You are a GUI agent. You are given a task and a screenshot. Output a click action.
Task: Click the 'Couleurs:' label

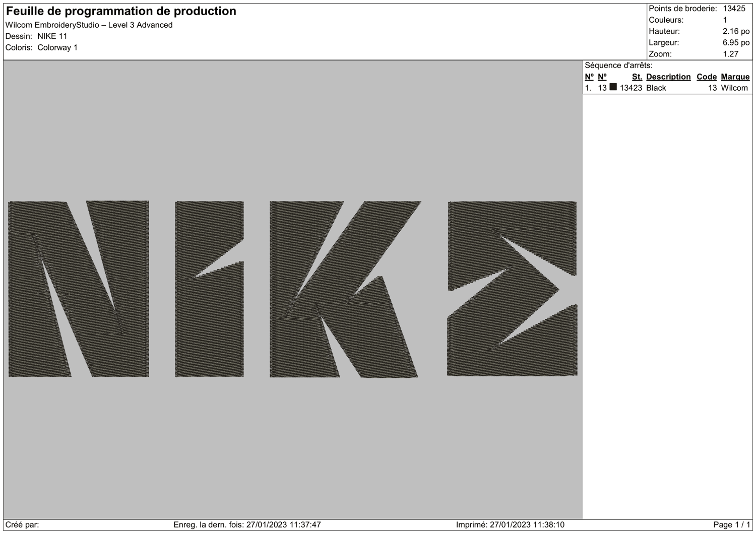[666, 20]
